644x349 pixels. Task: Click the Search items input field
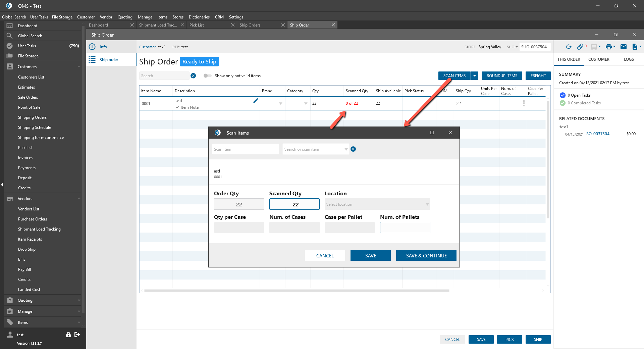coord(164,76)
